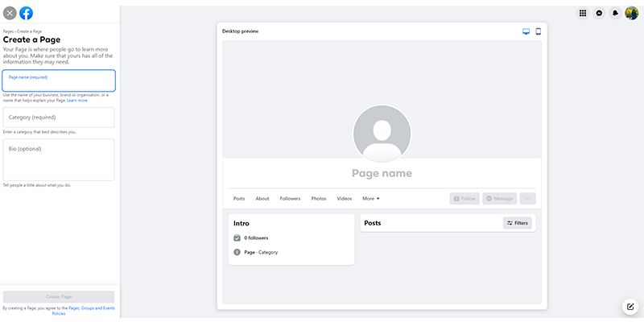The height and width of the screenshot is (322, 644).
Task: Click the Filters button in Posts
Action: pyautogui.click(x=518, y=223)
